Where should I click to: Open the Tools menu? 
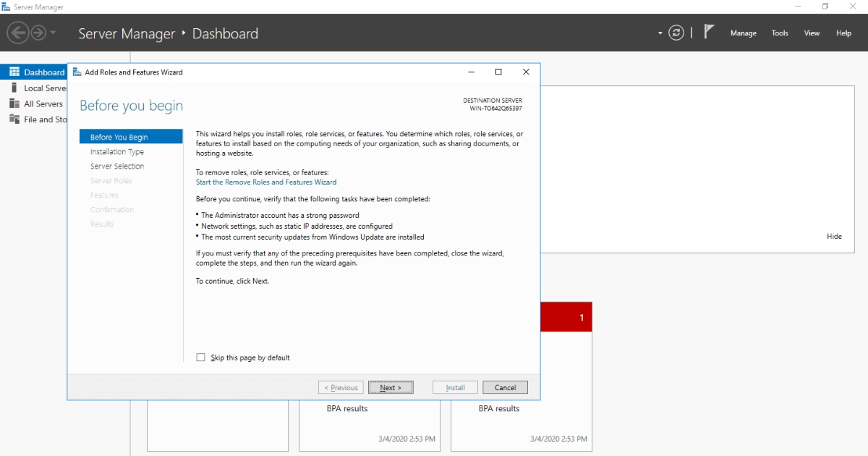780,33
